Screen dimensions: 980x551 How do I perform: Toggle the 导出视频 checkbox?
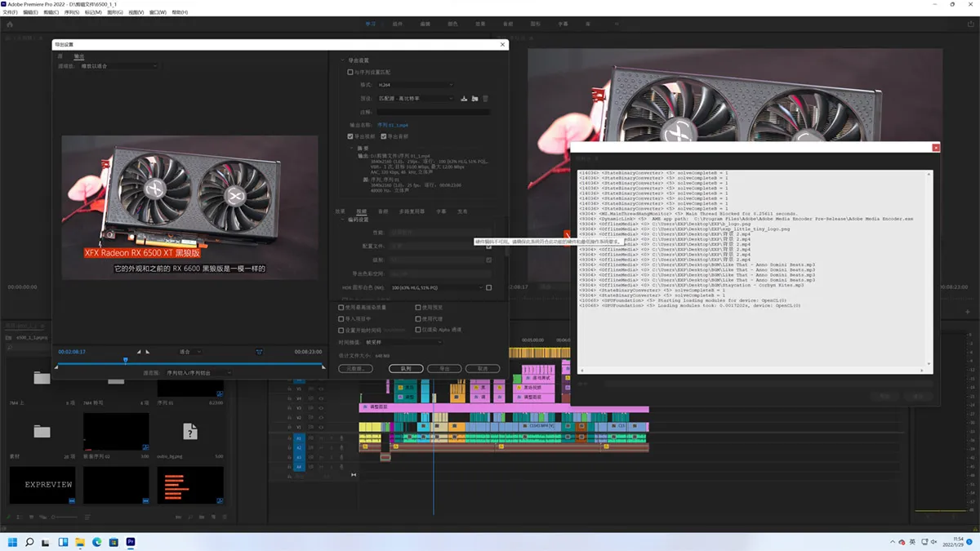350,136
